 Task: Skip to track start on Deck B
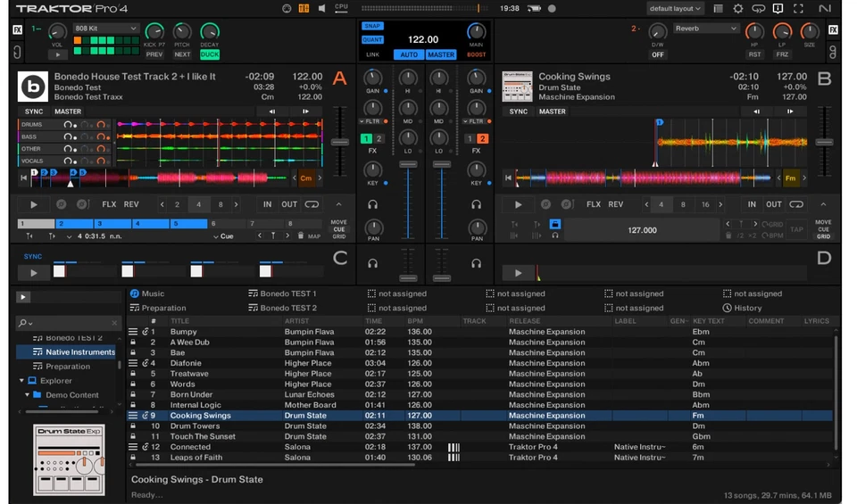coord(508,178)
